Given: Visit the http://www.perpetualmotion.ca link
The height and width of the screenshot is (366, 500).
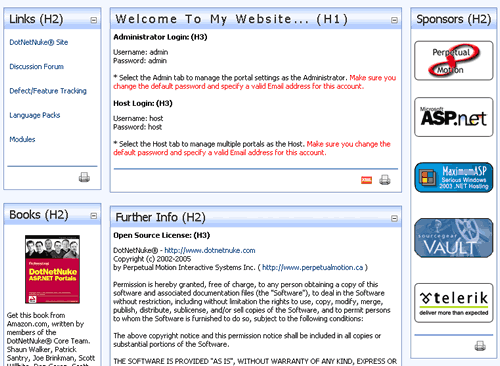Looking at the screenshot, I should [x=313, y=267].
